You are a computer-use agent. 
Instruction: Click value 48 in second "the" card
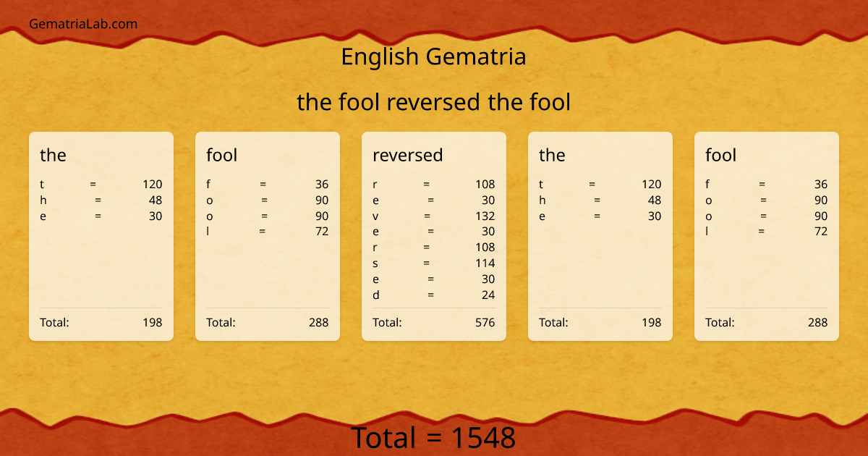coord(654,200)
